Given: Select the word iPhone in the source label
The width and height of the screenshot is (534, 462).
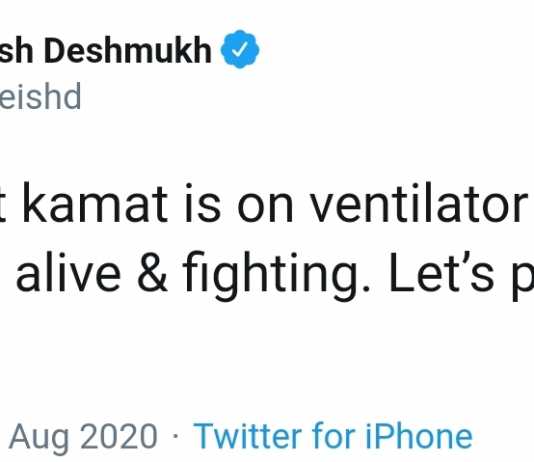Looking at the screenshot, I should tap(419, 435).
